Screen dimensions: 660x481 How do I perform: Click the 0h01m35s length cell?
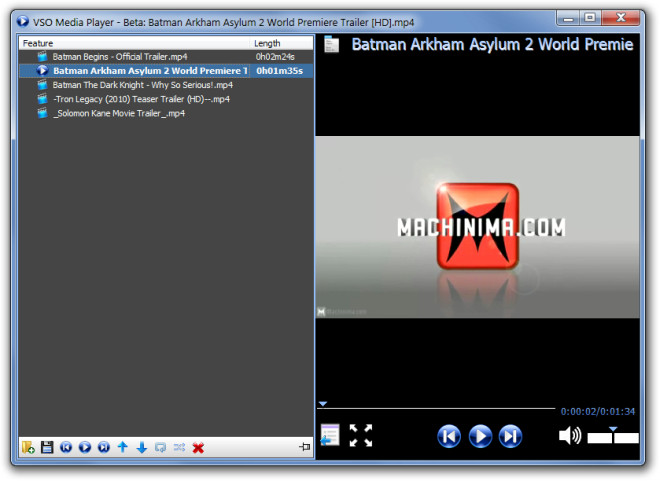pyautogui.click(x=279, y=71)
